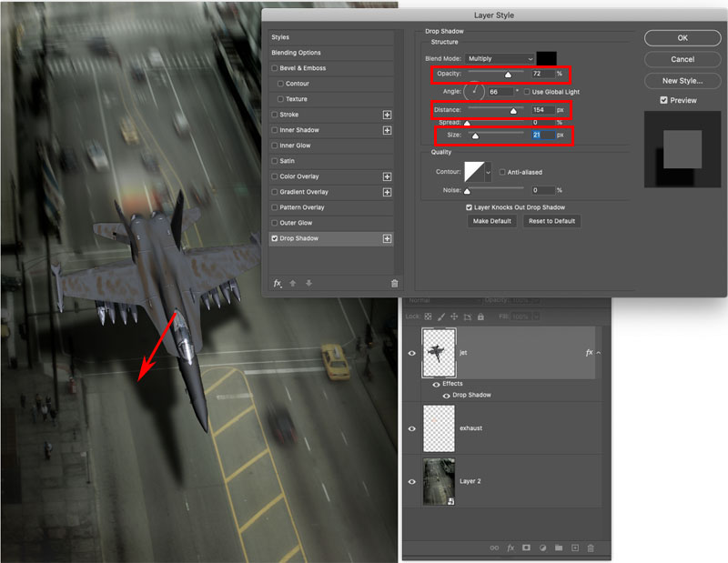Click the Opacity slider handle
Viewport: 728px width, 563px height.
(508, 75)
